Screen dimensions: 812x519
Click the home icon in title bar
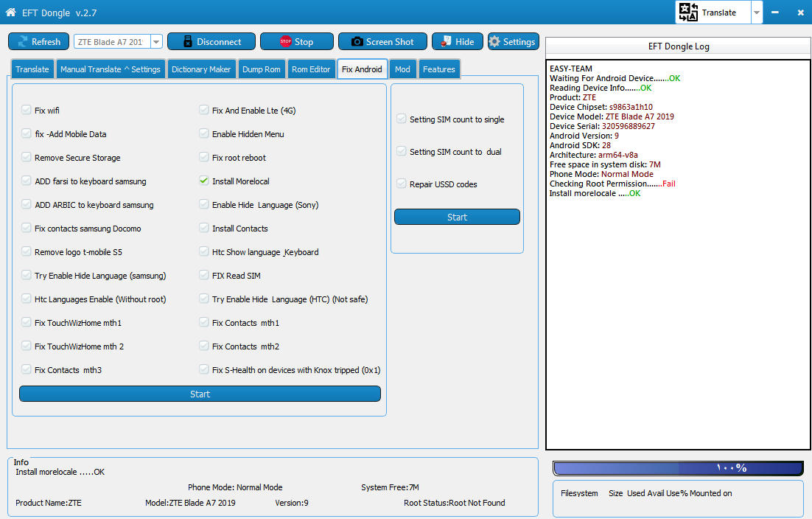click(10, 12)
